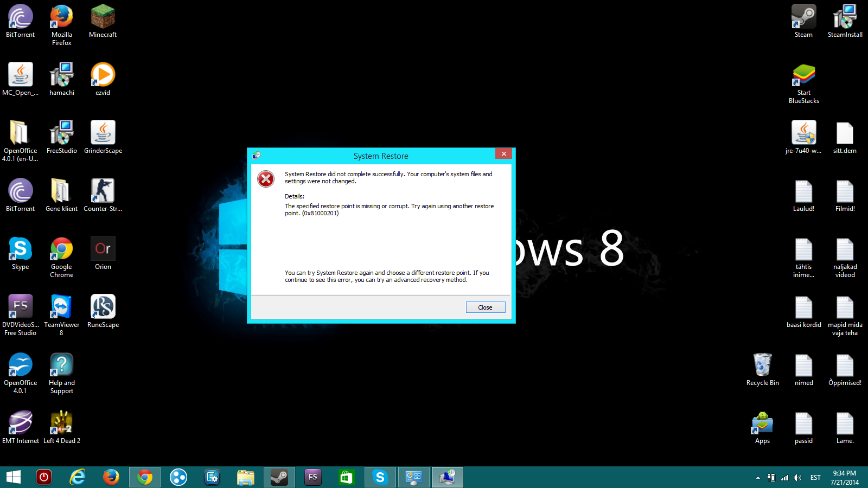Open the MC_Open Java icon

point(21,79)
